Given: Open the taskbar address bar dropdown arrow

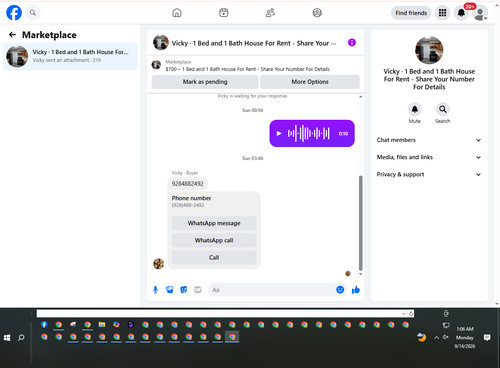Looking at the screenshot, I should [404, 314].
